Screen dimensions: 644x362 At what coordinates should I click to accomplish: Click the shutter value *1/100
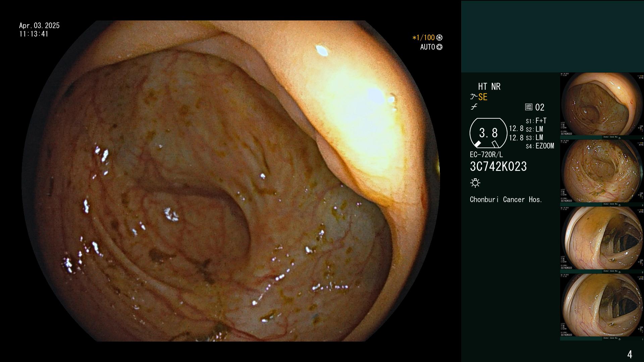[423, 38]
